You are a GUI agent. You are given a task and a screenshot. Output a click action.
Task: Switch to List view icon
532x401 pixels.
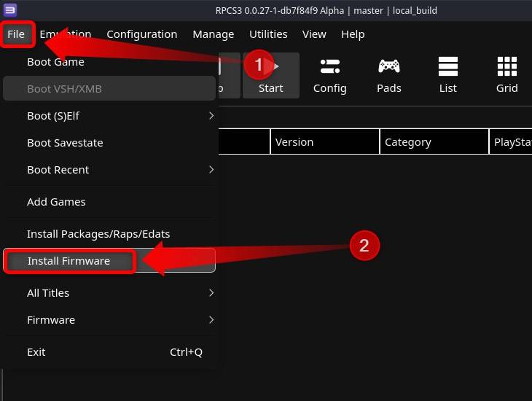click(447, 67)
